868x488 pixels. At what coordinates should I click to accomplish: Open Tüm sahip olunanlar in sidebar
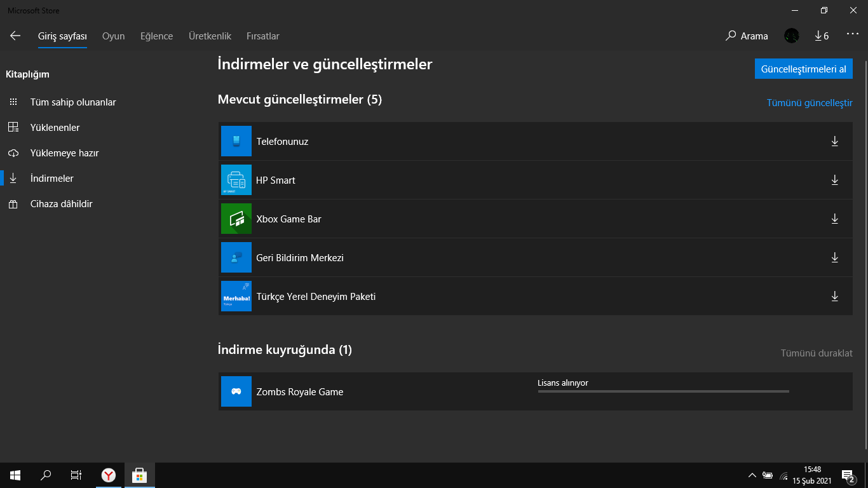coord(72,102)
